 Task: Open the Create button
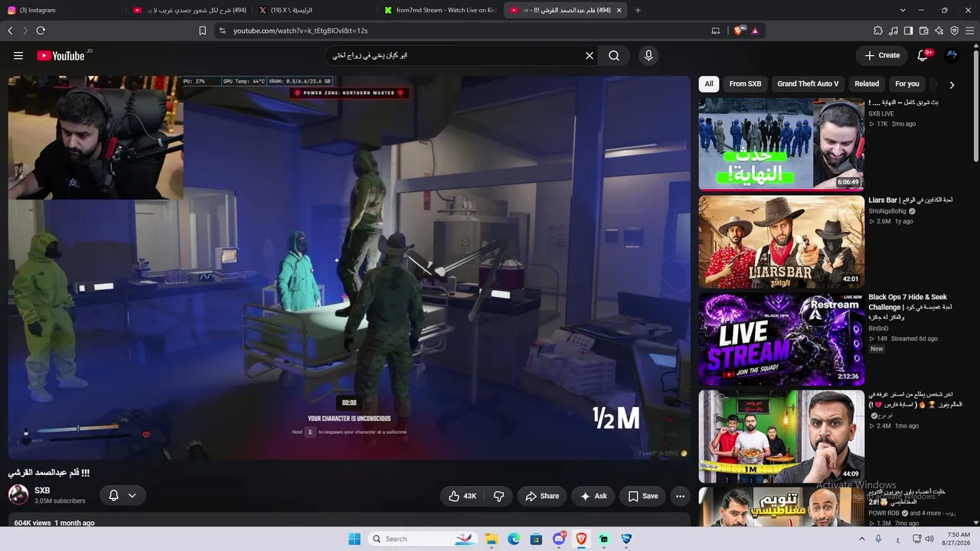click(882, 55)
